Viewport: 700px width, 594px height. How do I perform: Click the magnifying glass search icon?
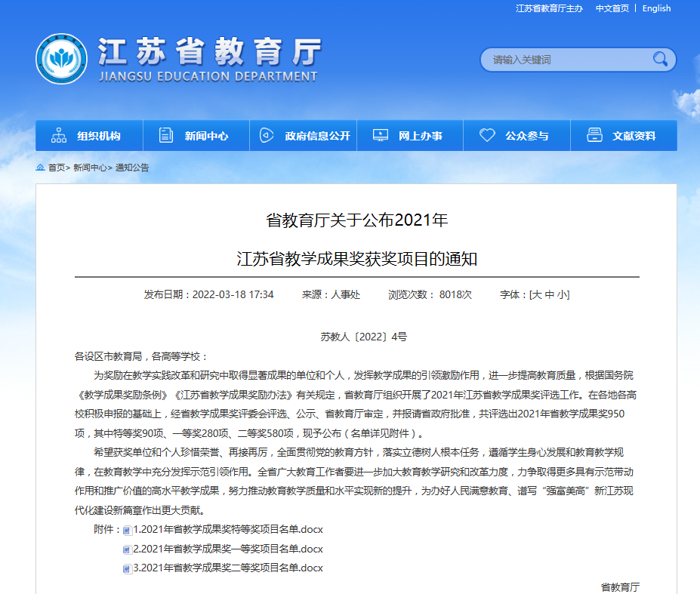pos(661,59)
